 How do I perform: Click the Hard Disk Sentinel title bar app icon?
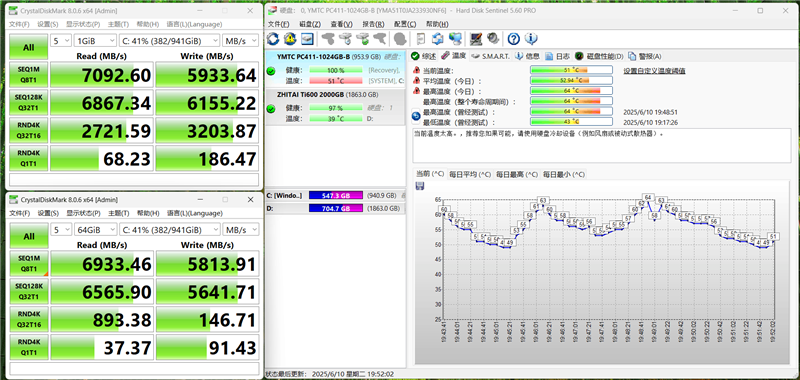pos(272,11)
